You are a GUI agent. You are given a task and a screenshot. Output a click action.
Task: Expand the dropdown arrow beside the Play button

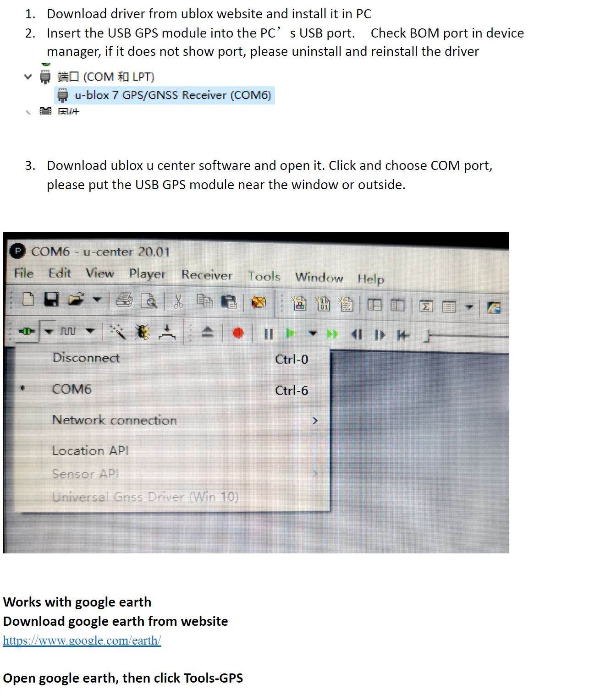pos(313,334)
